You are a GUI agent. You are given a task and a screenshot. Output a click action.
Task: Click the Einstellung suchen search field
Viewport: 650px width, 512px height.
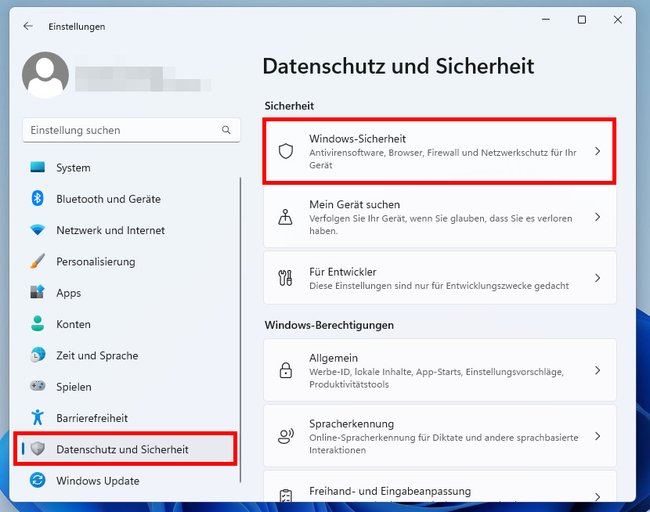pyautogui.click(x=131, y=130)
